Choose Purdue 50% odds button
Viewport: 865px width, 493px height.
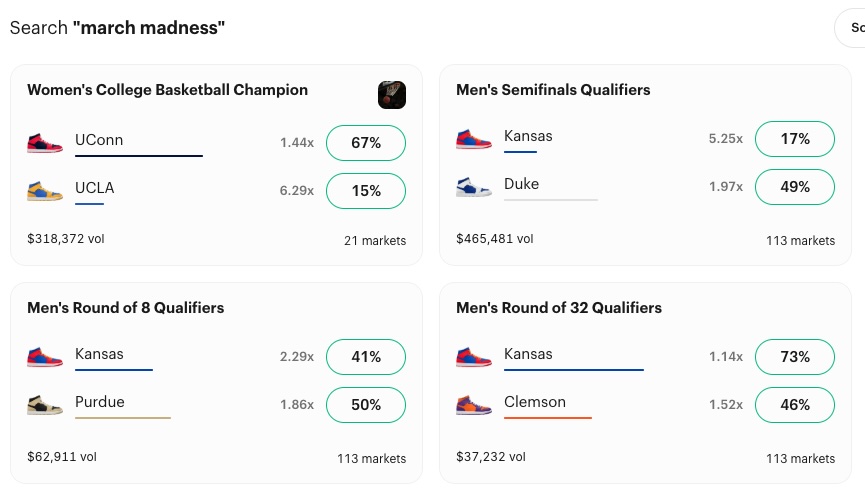[366, 405]
